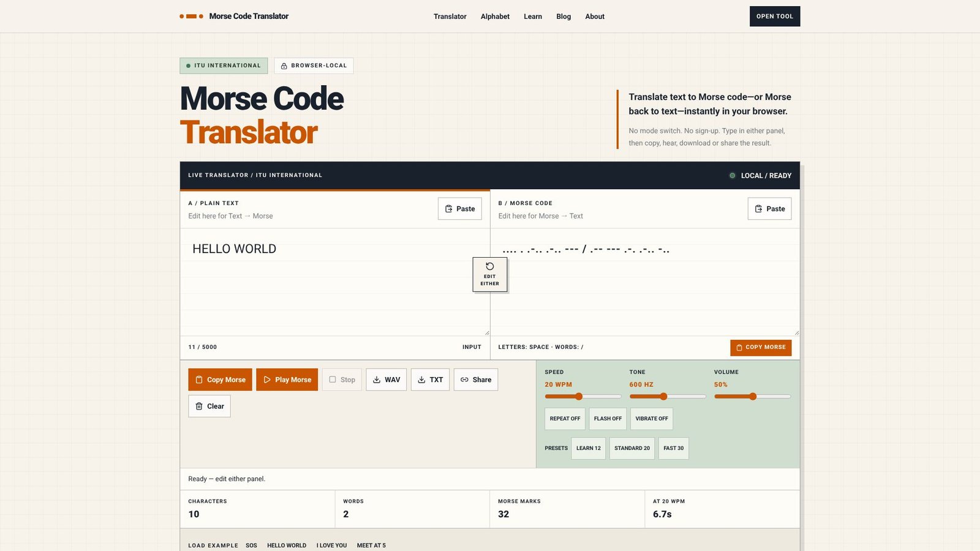Load the HELLO WORLD example
Viewport: 980px width, 551px height.
click(287, 545)
